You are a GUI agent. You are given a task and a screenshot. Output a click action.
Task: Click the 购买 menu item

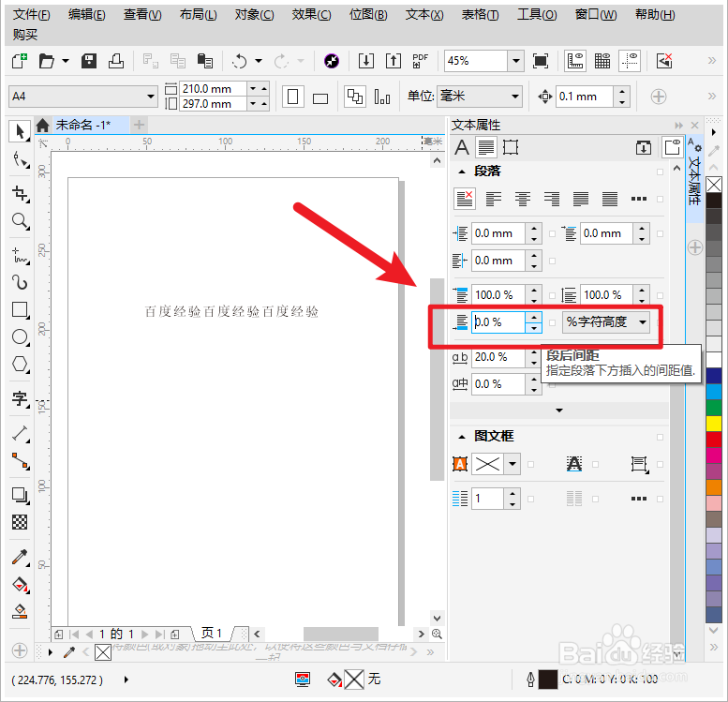25,35
